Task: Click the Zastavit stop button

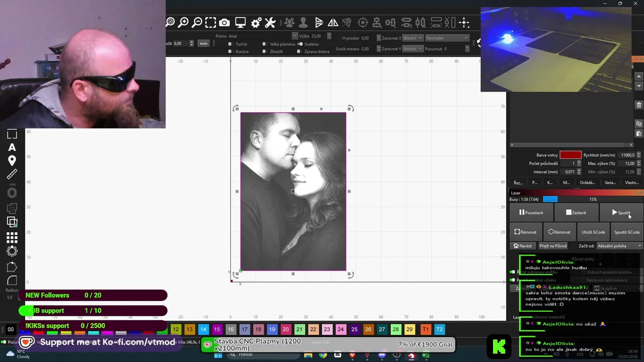Action: click(576, 213)
